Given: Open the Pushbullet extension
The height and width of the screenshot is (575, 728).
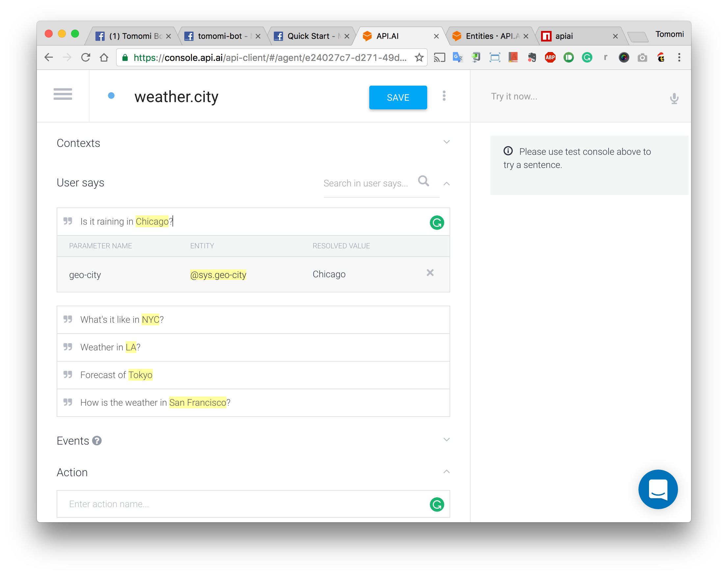Looking at the screenshot, I should (x=568, y=57).
